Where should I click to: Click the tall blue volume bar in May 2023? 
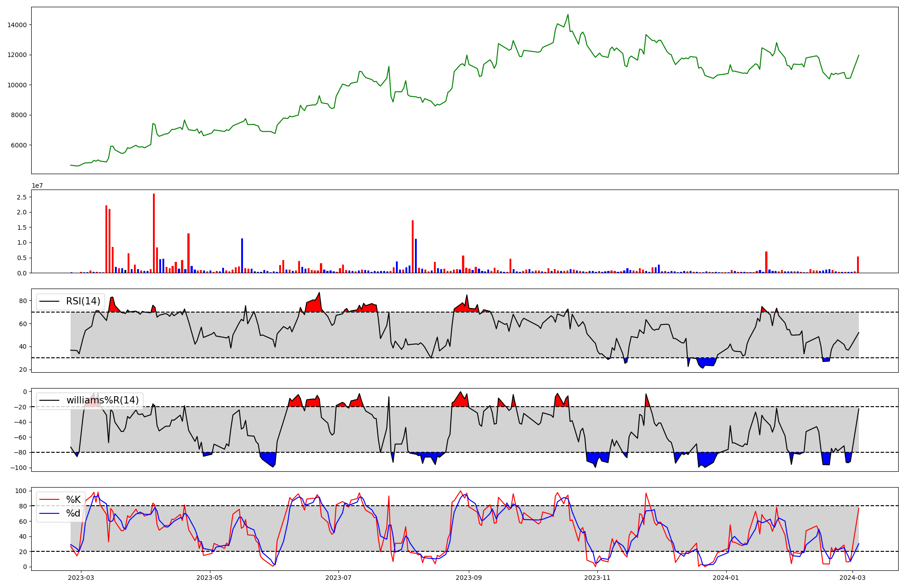click(242, 256)
